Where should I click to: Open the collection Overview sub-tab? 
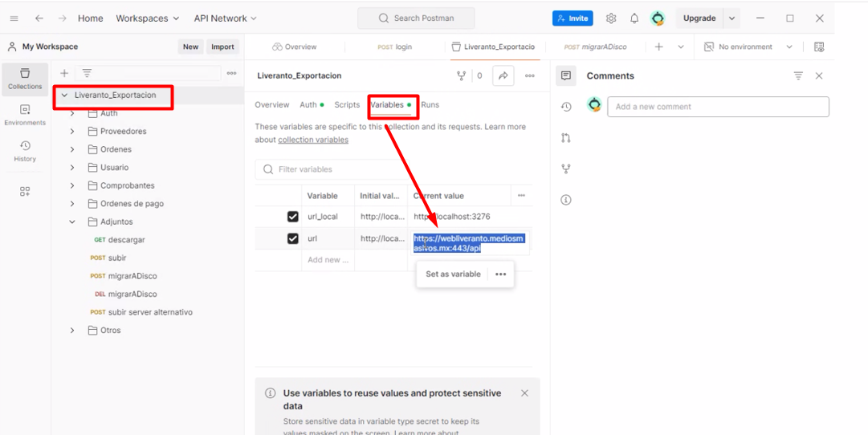272,104
